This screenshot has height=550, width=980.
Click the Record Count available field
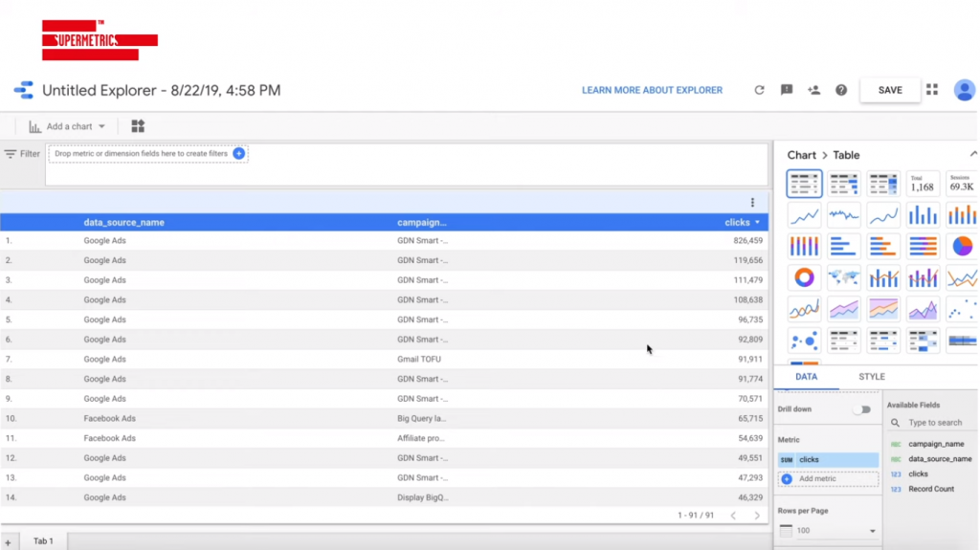tap(931, 489)
